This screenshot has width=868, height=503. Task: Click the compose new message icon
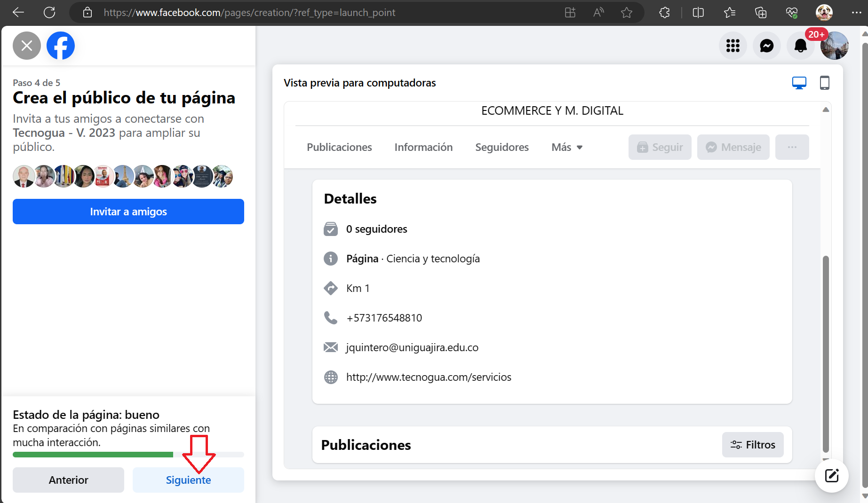click(831, 476)
